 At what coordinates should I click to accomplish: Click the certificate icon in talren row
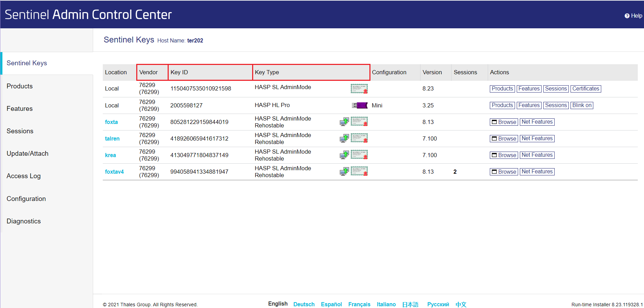coord(359,138)
